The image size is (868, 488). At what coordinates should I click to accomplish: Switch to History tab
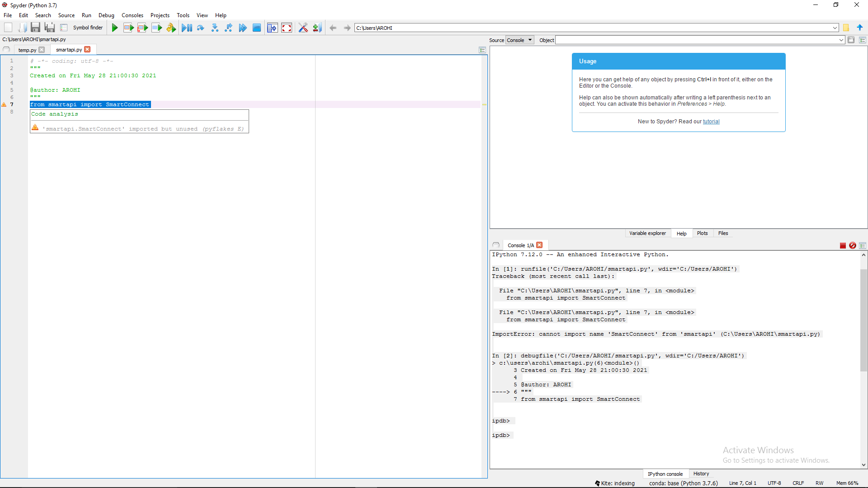point(701,474)
